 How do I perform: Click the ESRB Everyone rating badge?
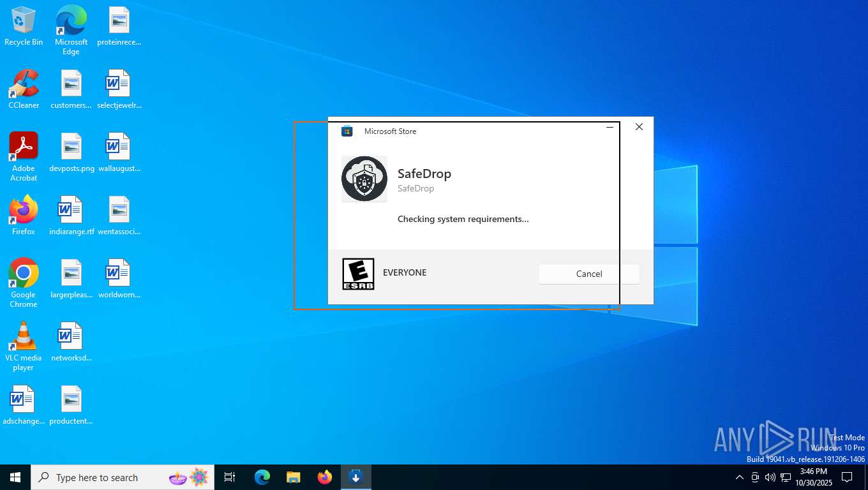click(x=358, y=274)
